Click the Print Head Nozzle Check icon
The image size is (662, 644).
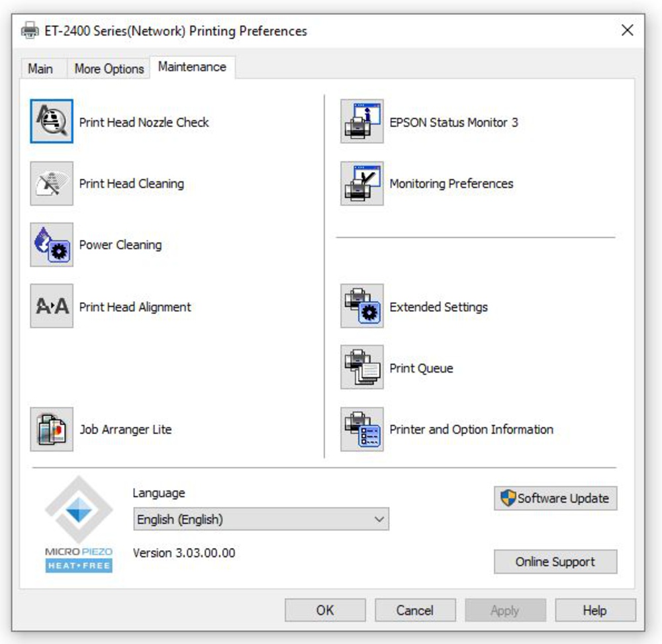pyautogui.click(x=52, y=122)
